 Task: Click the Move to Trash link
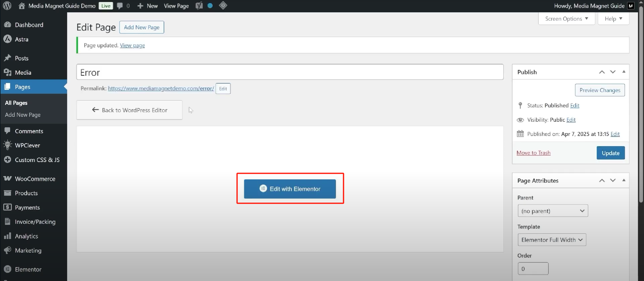pos(533,153)
